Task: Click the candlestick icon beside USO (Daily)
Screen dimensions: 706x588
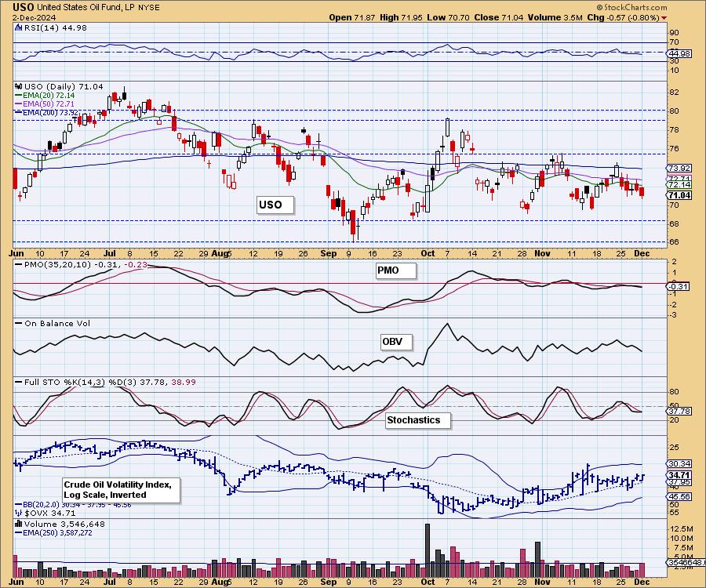Action: 19,86
